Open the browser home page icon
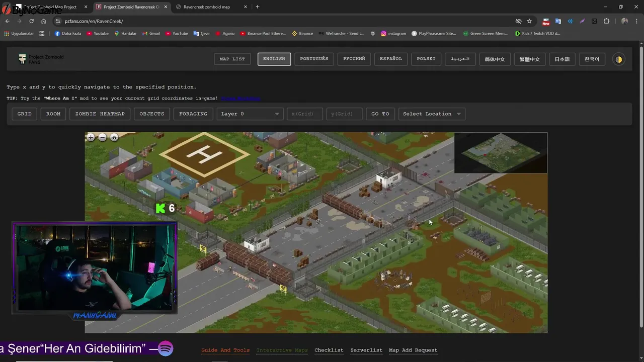 pyautogui.click(x=43, y=21)
